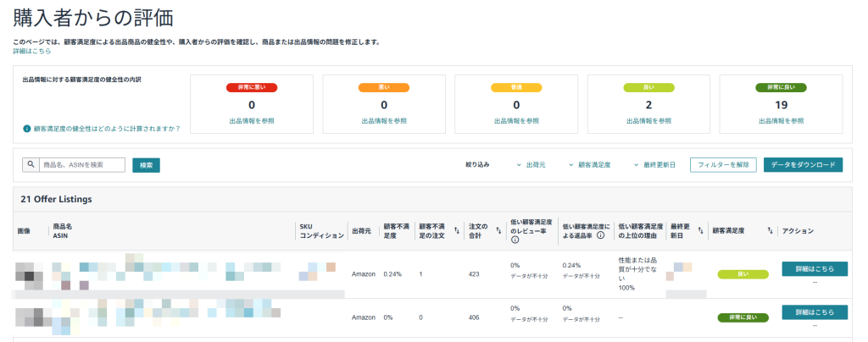868x342 pixels.
Task: Click 詳細はこちら button in first product row
Action: coord(815,268)
